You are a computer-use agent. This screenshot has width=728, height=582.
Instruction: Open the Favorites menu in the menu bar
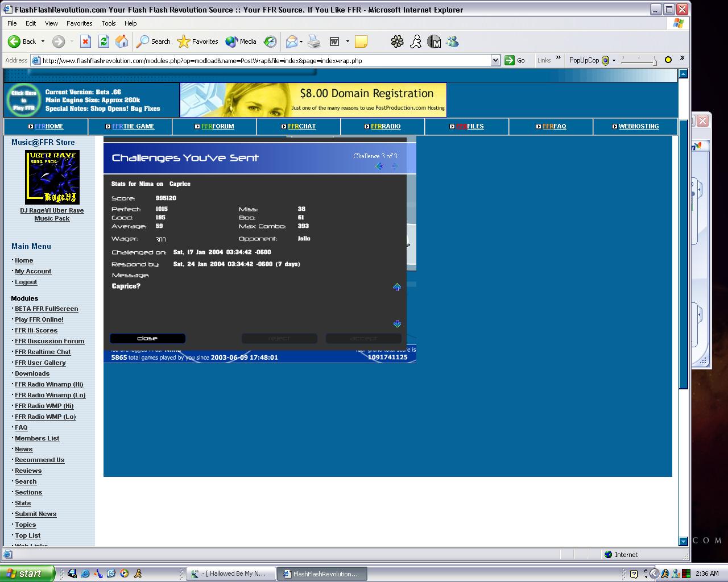[x=79, y=23]
